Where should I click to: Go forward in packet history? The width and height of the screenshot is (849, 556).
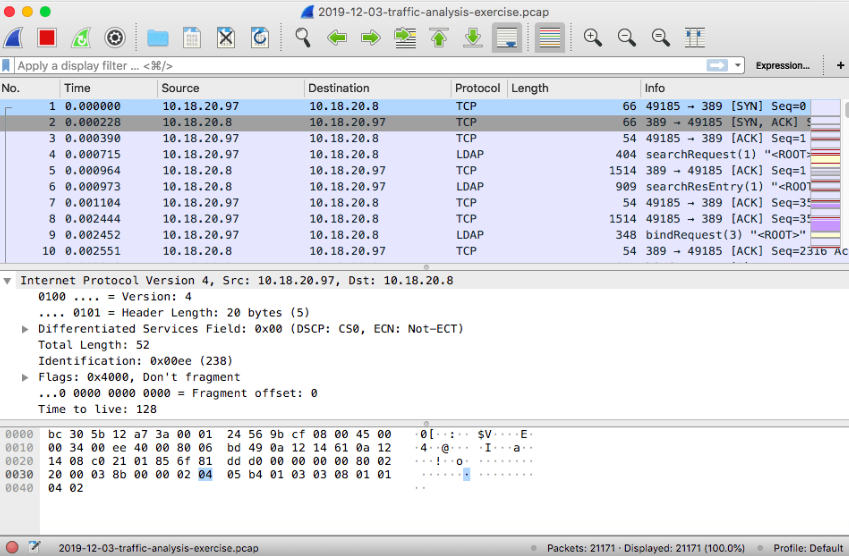[x=371, y=38]
